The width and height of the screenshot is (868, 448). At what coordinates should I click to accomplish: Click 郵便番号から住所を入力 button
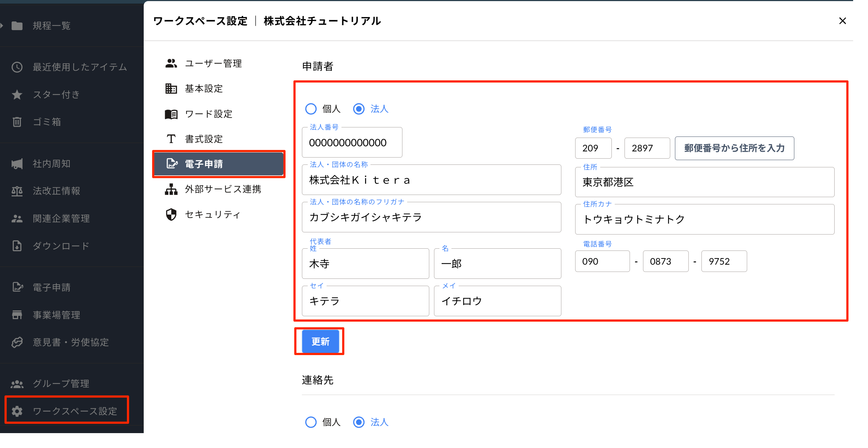click(734, 148)
